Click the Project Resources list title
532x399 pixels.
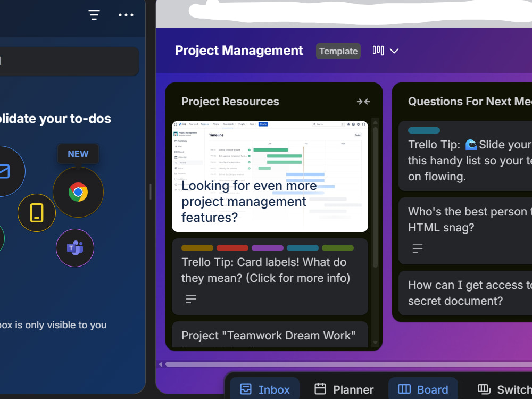[x=230, y=102]
